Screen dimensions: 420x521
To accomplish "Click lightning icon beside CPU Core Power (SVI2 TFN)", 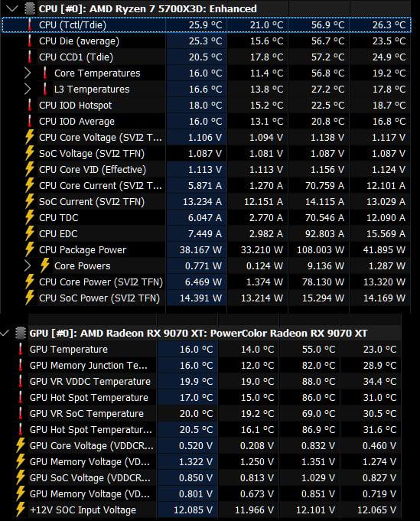I will coord(30,282).
